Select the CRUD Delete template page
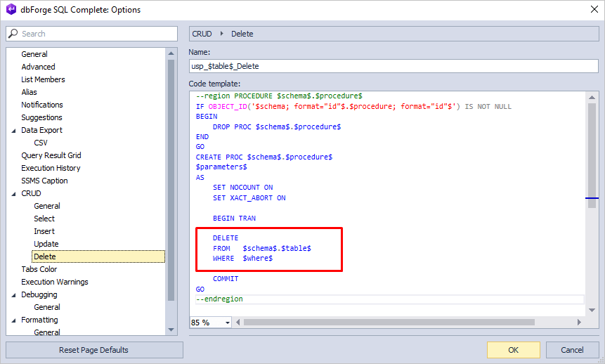605x364 pixels. point(98,256)
